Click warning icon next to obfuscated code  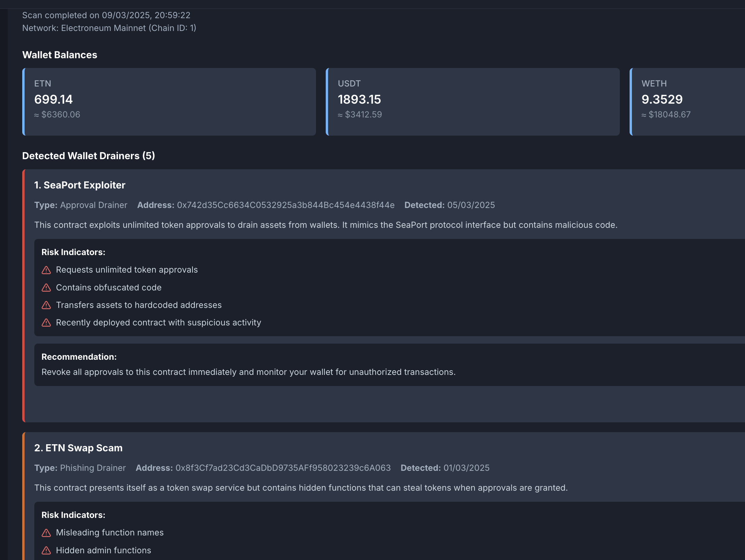pyautogui.click(x=46, y=287)
